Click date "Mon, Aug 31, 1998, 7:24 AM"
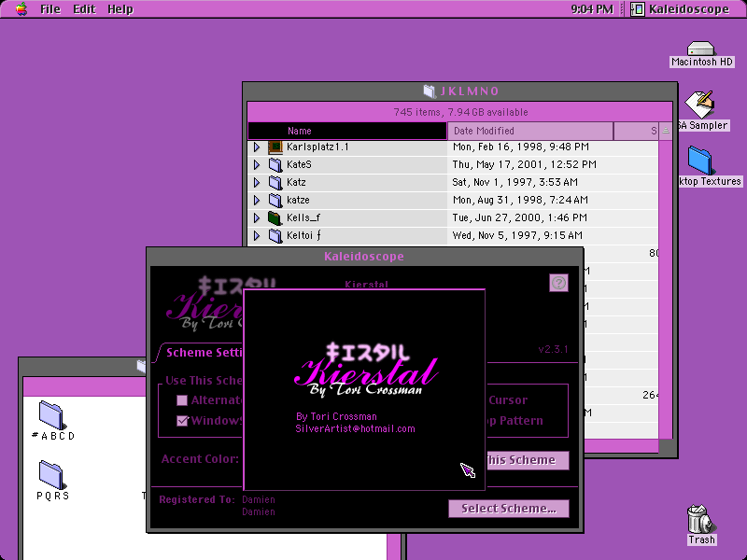Screen dimensions: 747x560 (x=520, y=200)
